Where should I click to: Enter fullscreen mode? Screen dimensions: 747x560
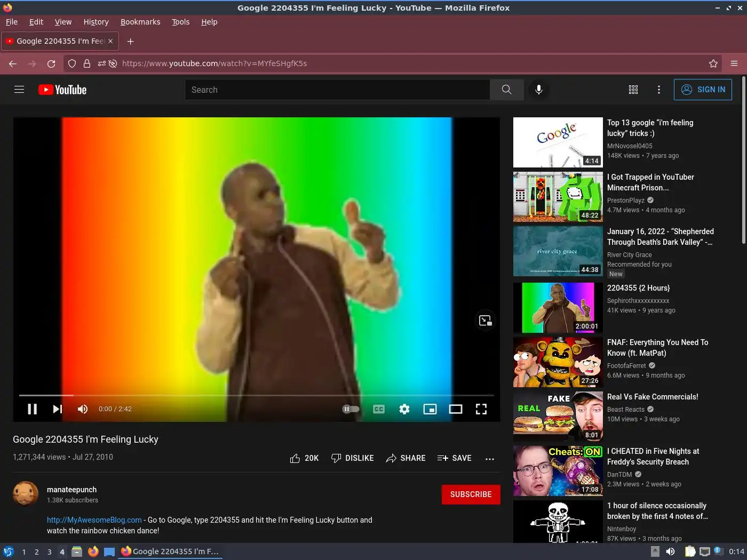(x=481, y=409)
